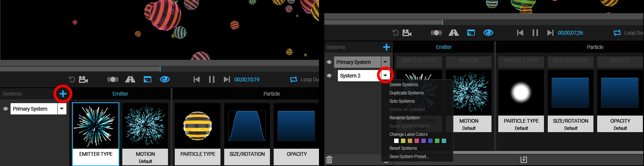Open the System 2 dropdown arrow
644x166 pixels.
coord(385,76)
